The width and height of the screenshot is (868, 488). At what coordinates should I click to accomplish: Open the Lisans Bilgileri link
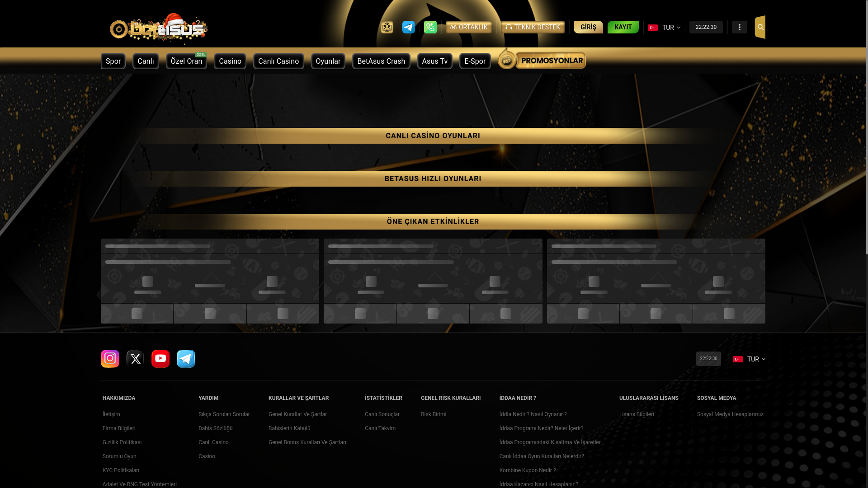point(637,414)
